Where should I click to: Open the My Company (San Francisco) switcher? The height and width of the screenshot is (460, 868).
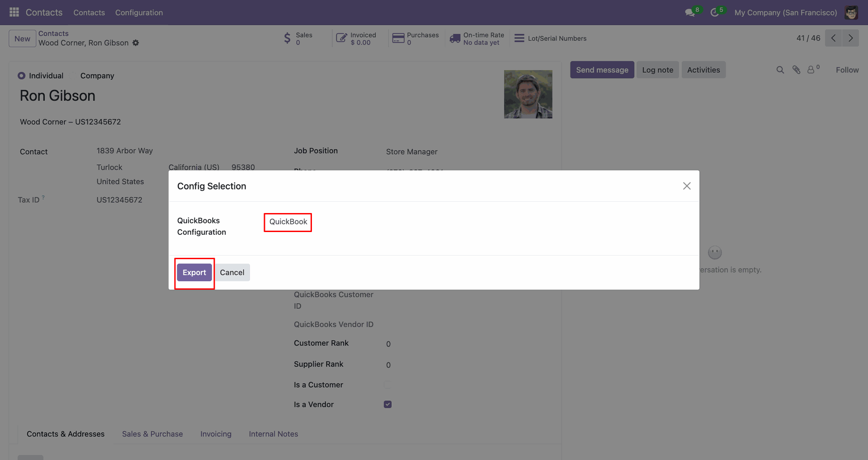pos(785,13)
